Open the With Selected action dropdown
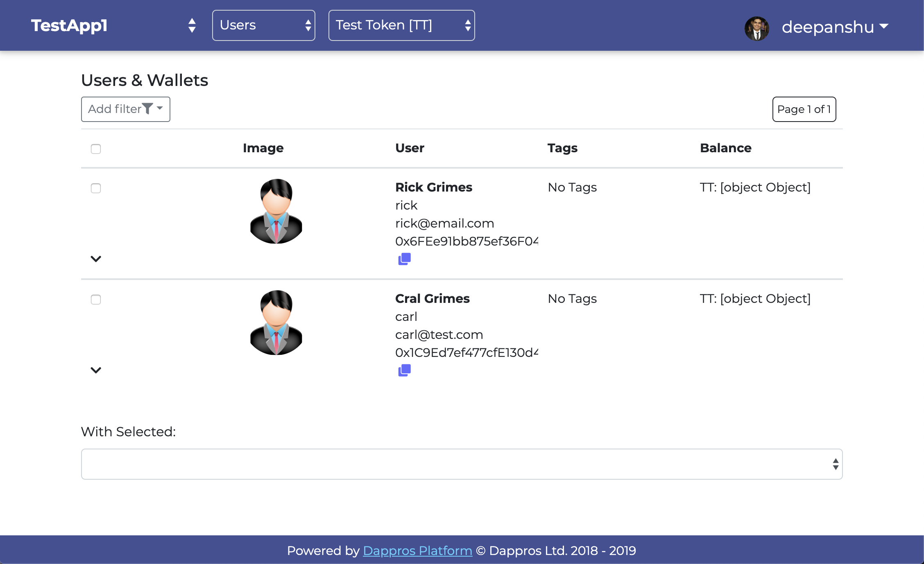Image resolution: width=924 pixels, height=564 pixels. point(462,464)
